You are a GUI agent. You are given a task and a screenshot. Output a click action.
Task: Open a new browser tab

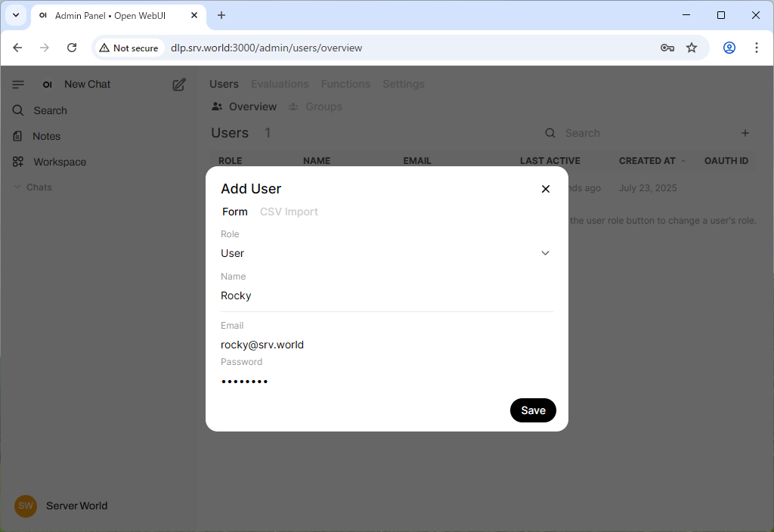(x=221, y=15)
